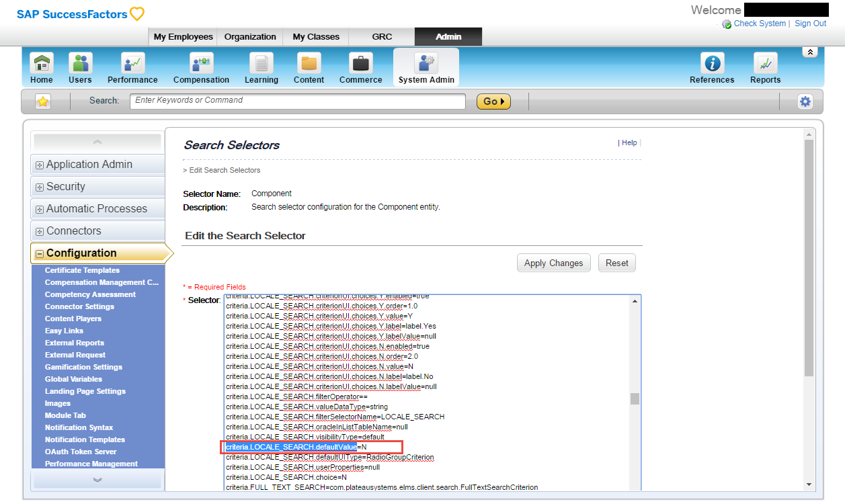
Task: Open Compensation Management configuration link
Action: click(102, 282)
